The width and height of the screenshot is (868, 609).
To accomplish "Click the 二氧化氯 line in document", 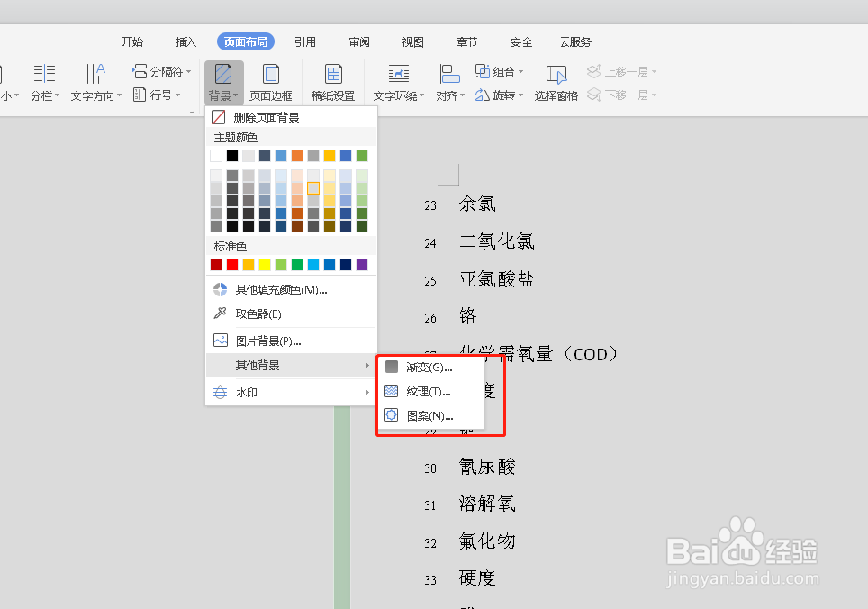I will (496, 241).
